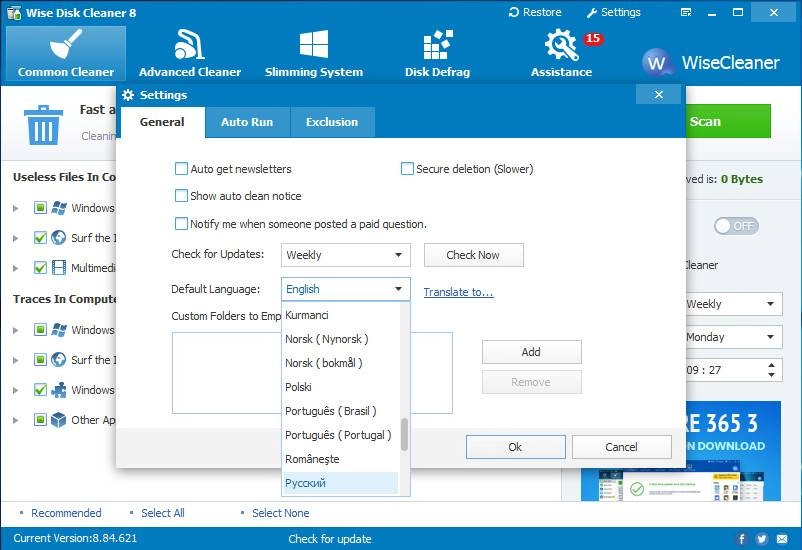Open Check for Updates Weekly dropdown
This screenshot has width=802, height=550.
coord(346,255)
